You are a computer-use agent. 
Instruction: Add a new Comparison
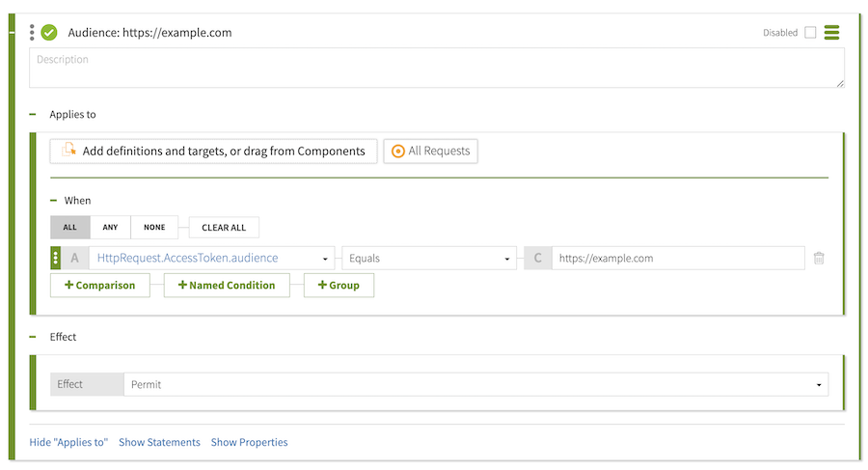(x=99, y=285)
